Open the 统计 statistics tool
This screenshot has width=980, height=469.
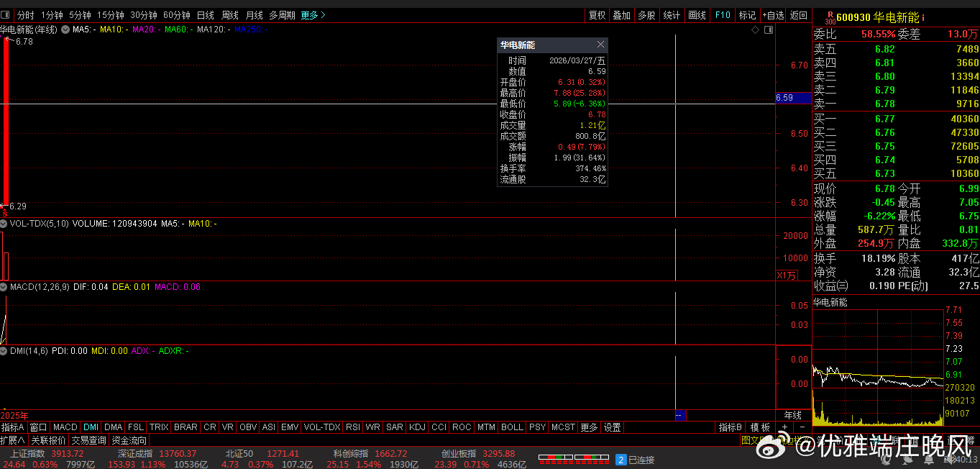(672, 14)
